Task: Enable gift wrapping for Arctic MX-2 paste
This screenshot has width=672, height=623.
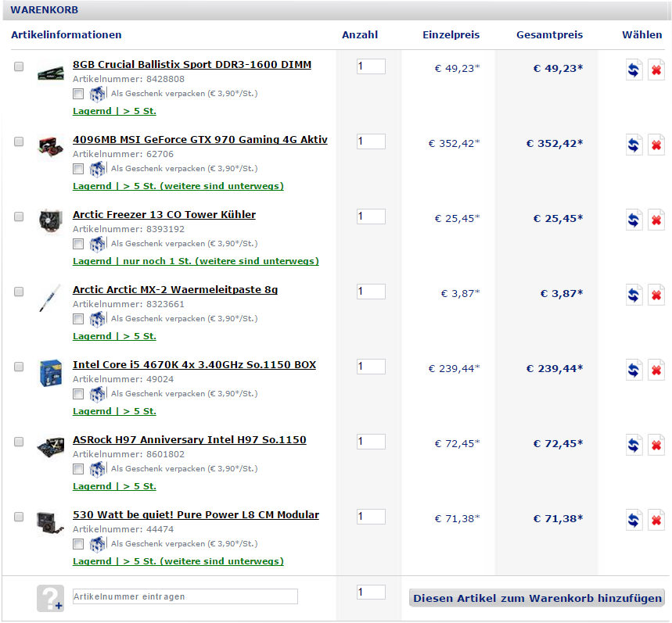Action: click(x=78, y=319)
